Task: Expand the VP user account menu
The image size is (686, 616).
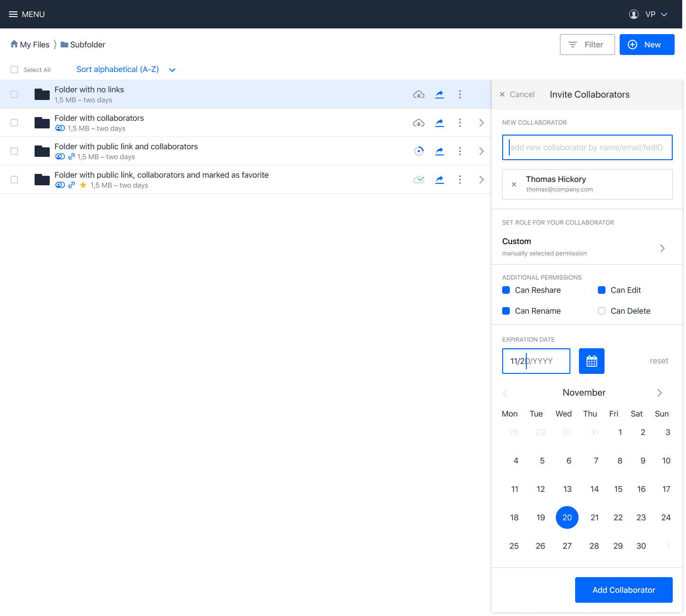Action: point(649,14)
